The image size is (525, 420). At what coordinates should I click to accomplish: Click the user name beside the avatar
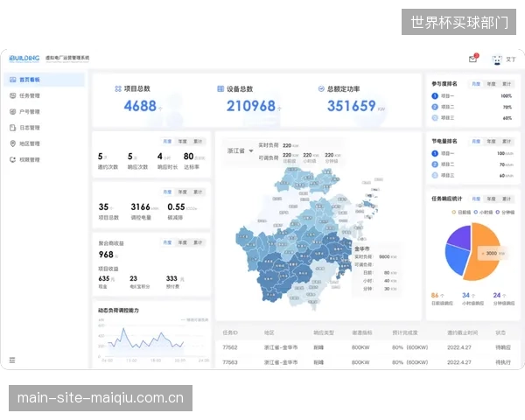(x=511, y=59)
